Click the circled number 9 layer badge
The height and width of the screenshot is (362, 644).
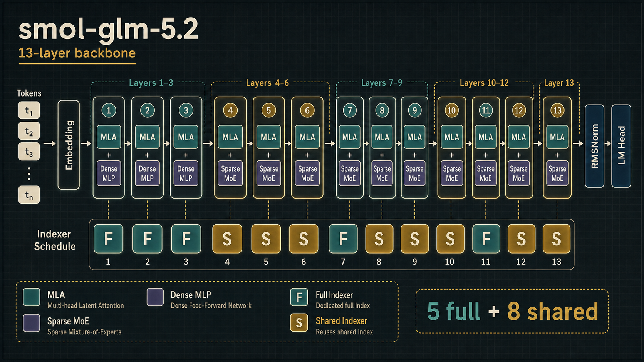click(x=414, y=111)
